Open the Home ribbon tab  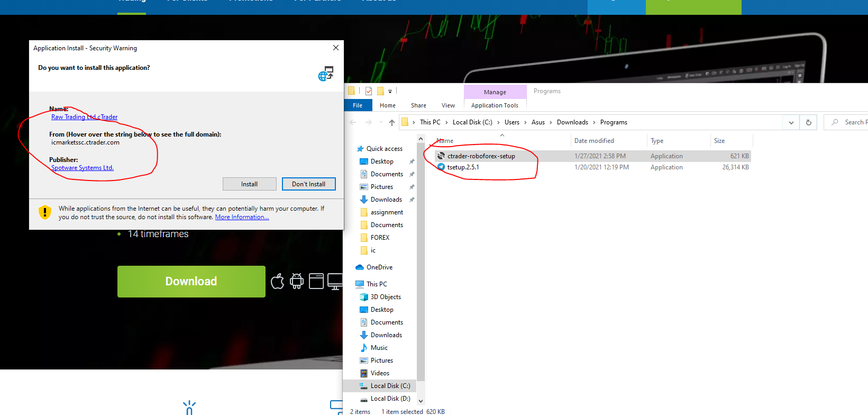(387, 105)
